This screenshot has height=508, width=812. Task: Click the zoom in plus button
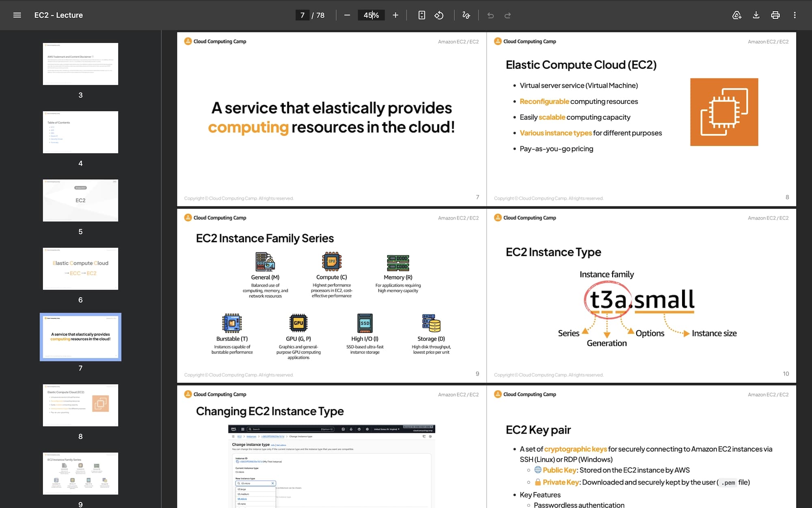coord(395,15)
